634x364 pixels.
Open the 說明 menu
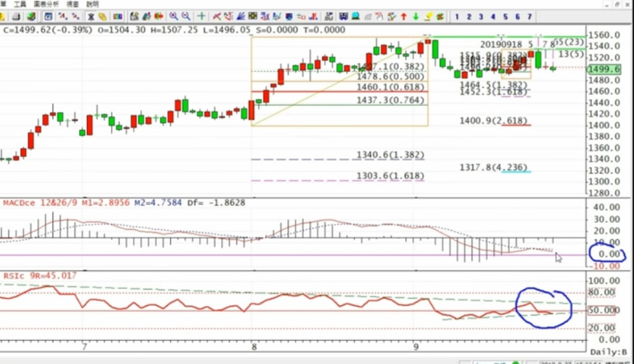click(92, 4)
